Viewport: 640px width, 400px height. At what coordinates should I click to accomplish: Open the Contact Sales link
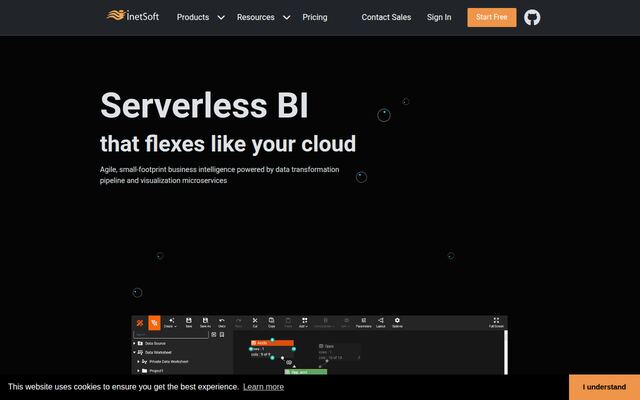click(x=386, y=17)
